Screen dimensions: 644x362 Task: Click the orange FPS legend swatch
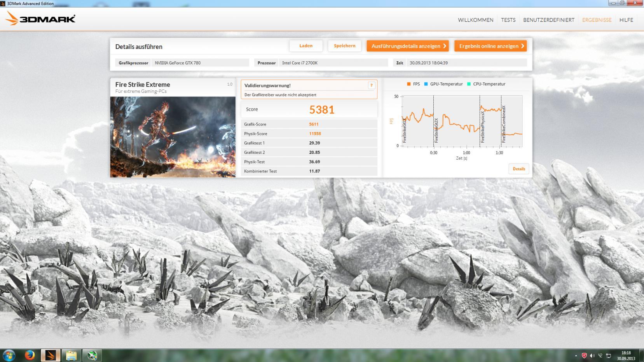point(409,84)
